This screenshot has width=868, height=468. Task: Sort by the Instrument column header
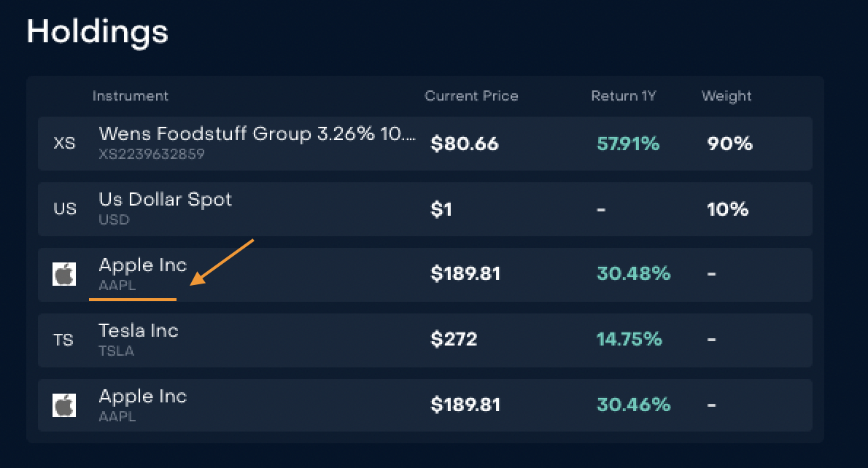tap(130, 95)
